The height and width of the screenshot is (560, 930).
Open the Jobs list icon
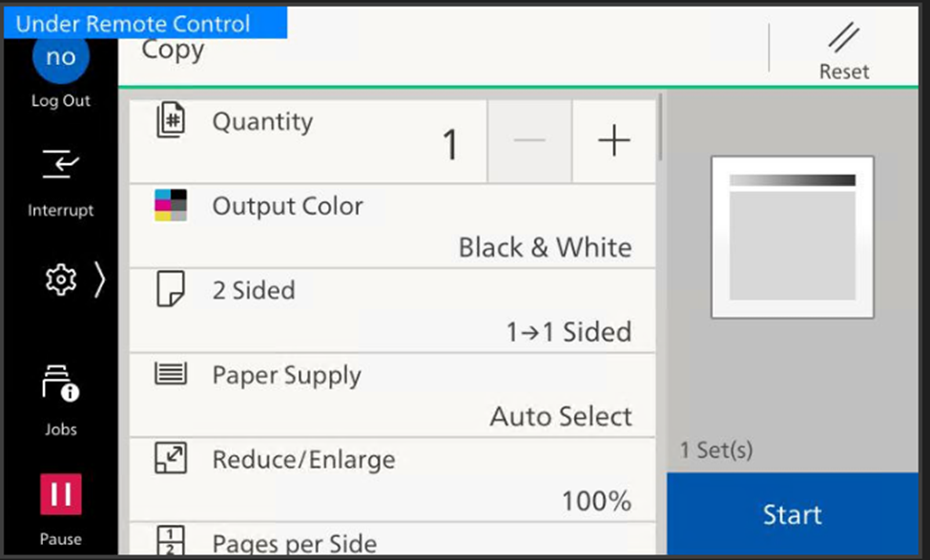60,384
